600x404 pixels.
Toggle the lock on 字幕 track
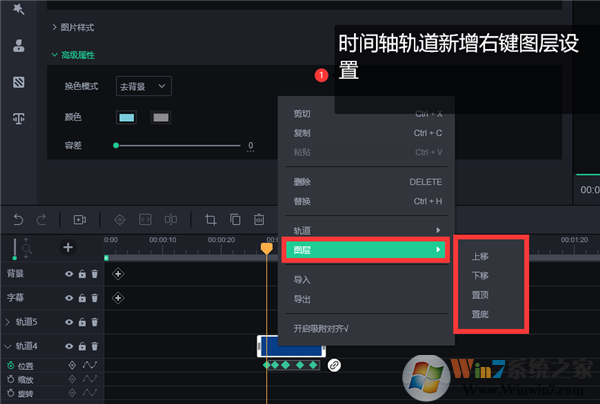[x=82, y=298]
